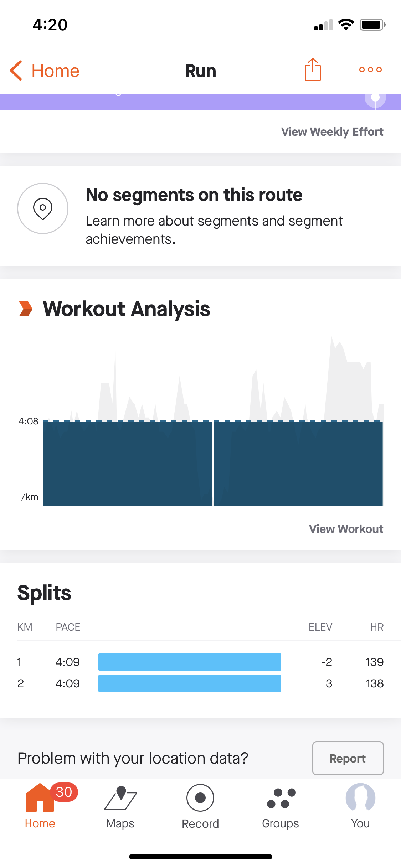Tap the first lap in workout chart
Image resolution: width=401 pixels, height=868 pixels.
click(x=128, y=463)
